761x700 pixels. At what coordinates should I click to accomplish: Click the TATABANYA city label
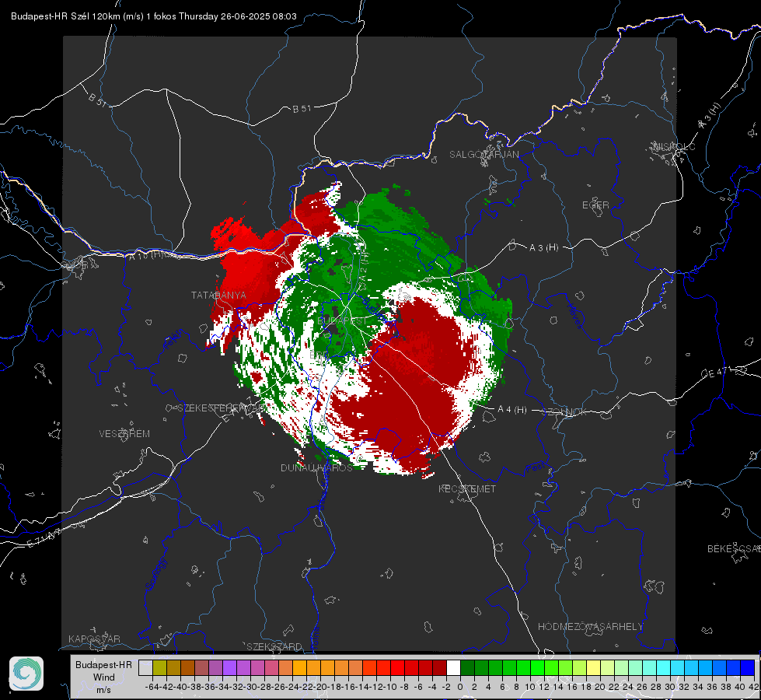[x=218, y=295]
